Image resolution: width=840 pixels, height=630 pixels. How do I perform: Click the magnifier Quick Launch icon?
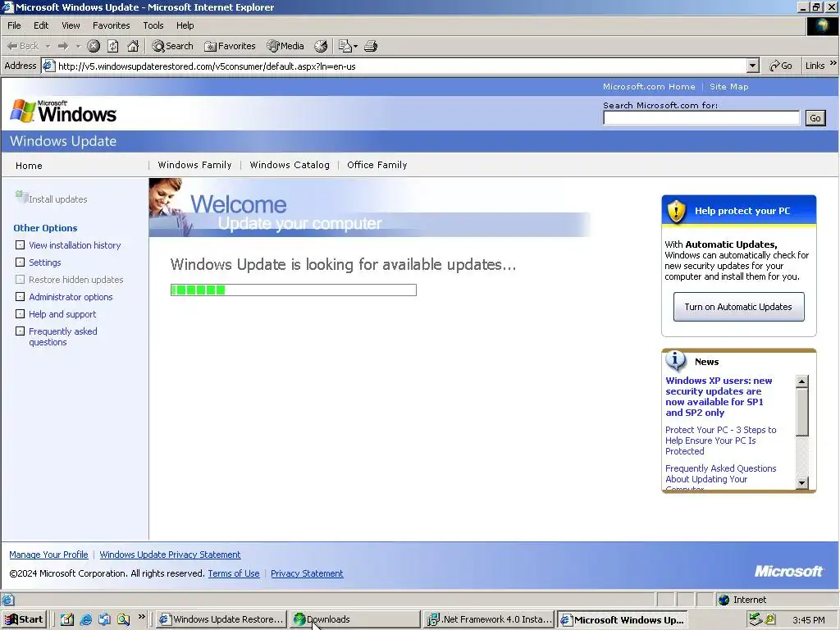pos(124,619)
